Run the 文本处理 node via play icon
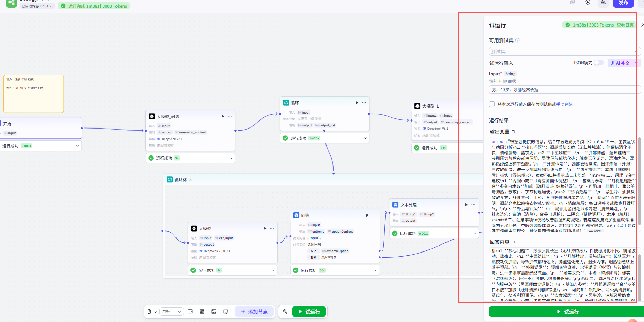Screen dimensions: 644x322 click(x=466, y=205)
